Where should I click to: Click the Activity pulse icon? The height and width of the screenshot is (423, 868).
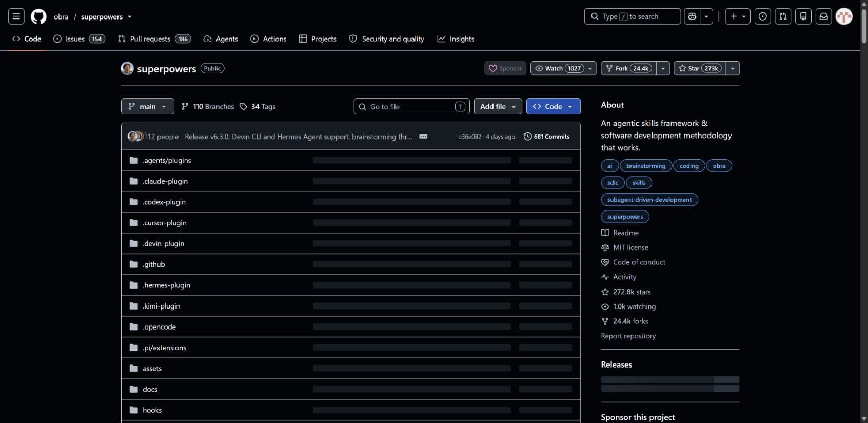pos(605,277)
